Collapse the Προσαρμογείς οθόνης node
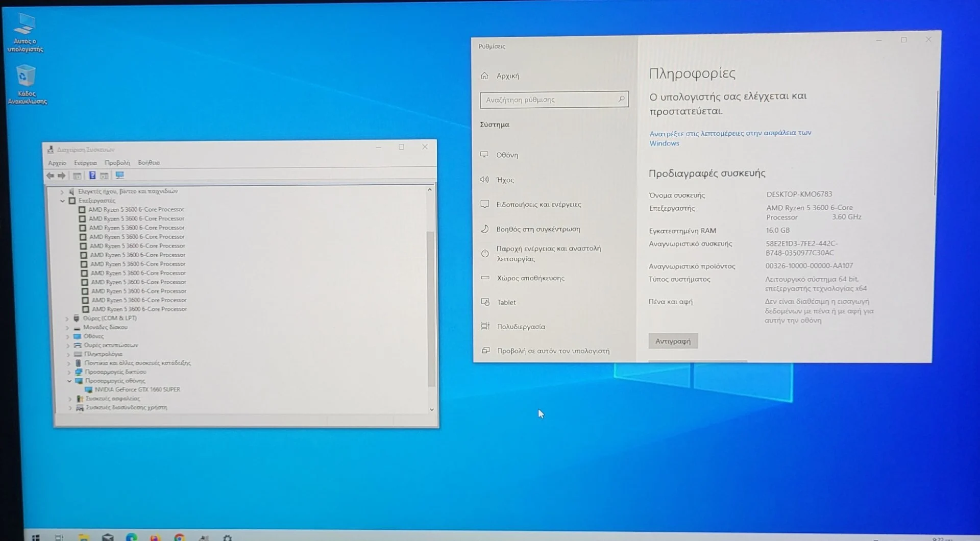 69,381
